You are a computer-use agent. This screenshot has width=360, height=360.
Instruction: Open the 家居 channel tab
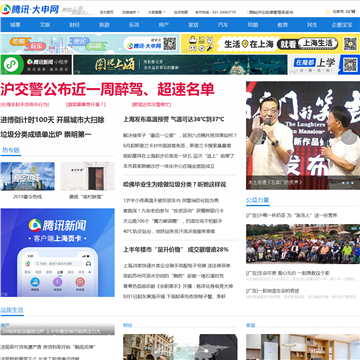tap(193, 25)
